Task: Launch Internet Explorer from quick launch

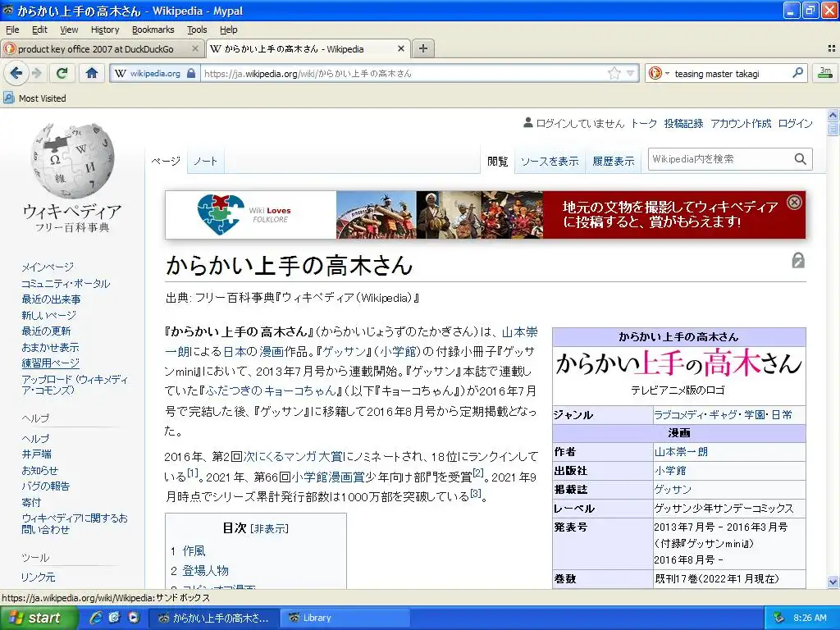Action: tap(96, 618)
